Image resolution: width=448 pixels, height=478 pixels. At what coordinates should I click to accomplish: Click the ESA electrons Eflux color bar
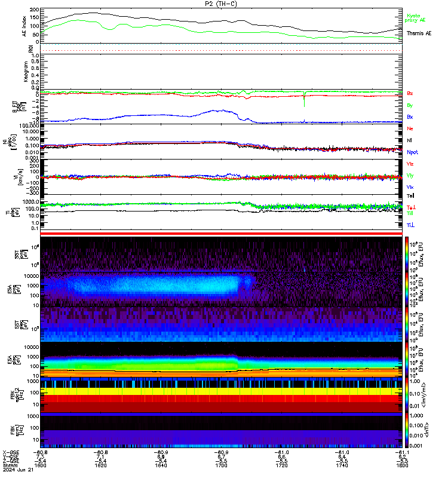(407, 360)
